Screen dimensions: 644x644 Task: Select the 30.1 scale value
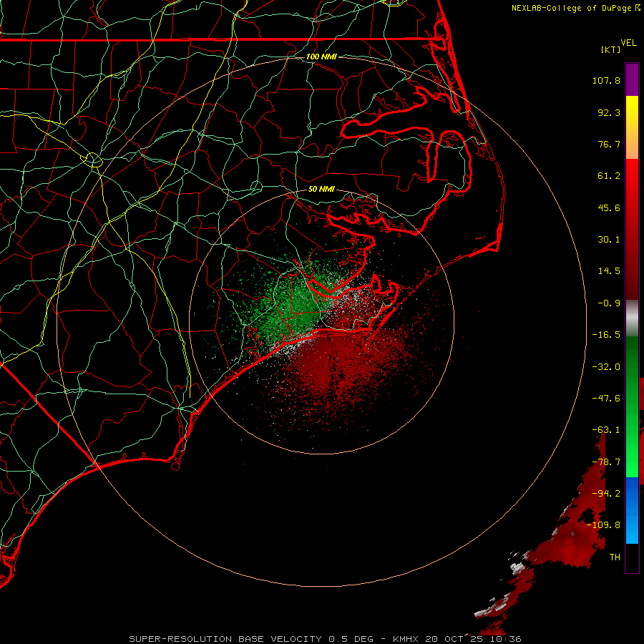(x=609, y=240)
